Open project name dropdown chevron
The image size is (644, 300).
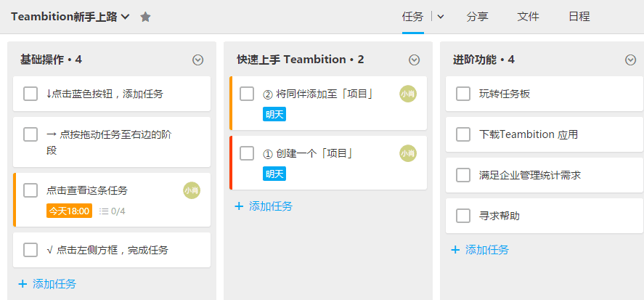click(126, 17)
